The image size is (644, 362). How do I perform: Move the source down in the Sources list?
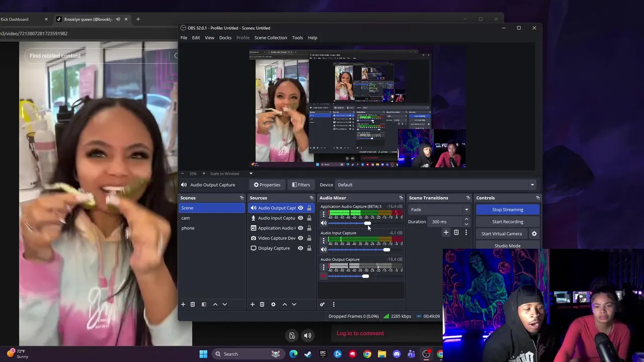(x=294, y=304)
